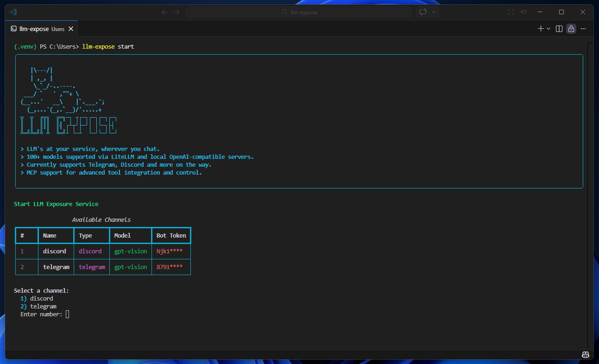Click the 'Select a channel:' text
599x364 pixels.
point(41,291)
